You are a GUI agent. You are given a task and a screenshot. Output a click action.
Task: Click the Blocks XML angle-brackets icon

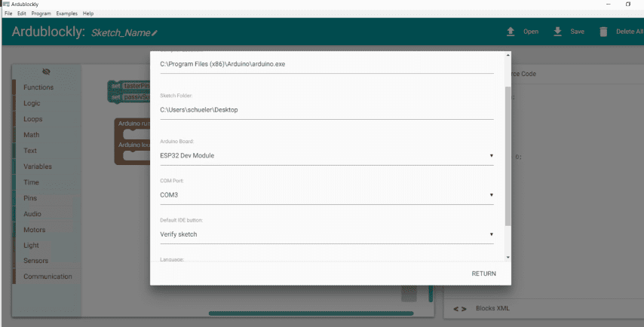coord(459,309)
